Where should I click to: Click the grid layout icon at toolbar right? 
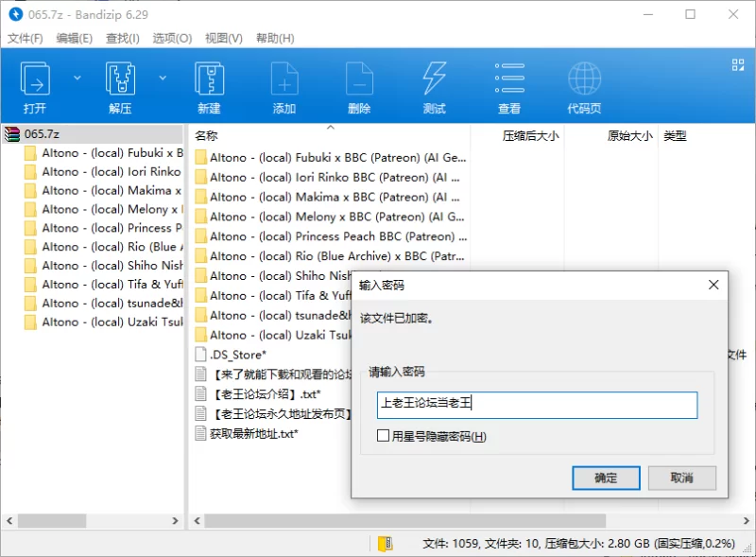point(738,64)
